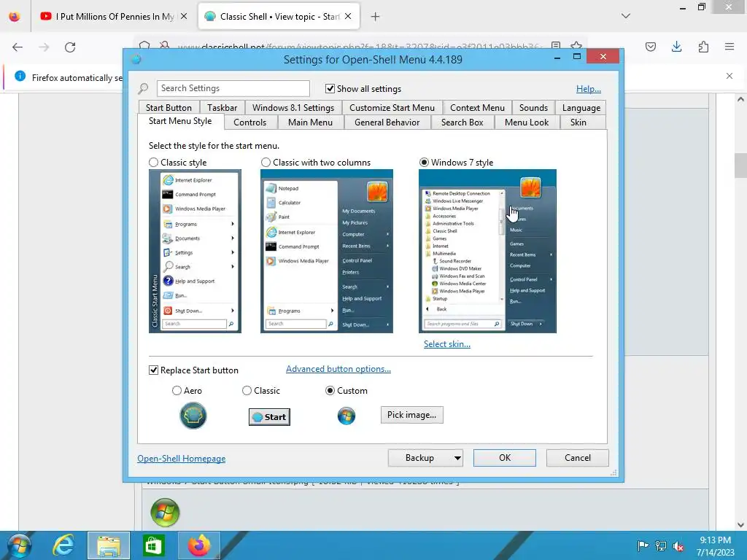Click the muted volume tray icon
747x560 pixels.
[678, 546]
